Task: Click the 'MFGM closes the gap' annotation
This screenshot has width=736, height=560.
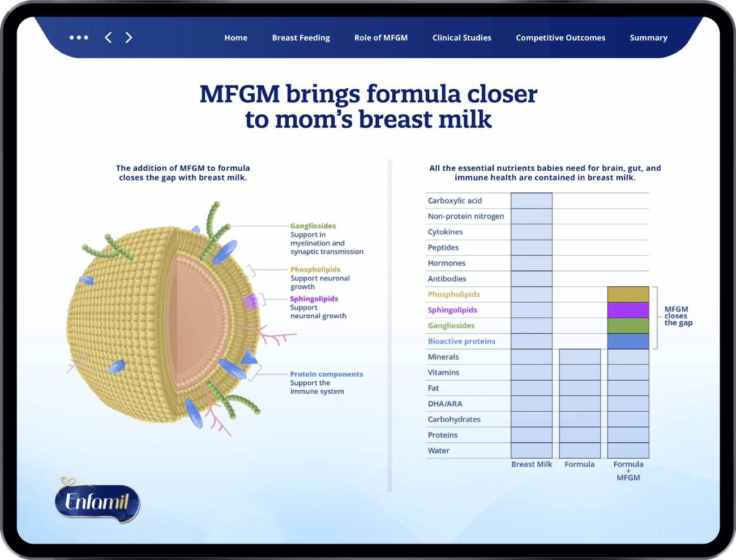Action: [678, 316]
